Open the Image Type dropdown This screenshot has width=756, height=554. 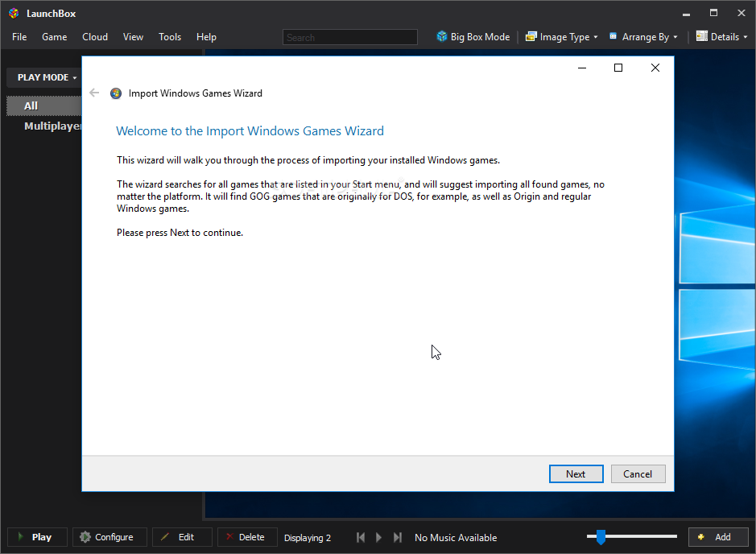[x=562, y=37]
